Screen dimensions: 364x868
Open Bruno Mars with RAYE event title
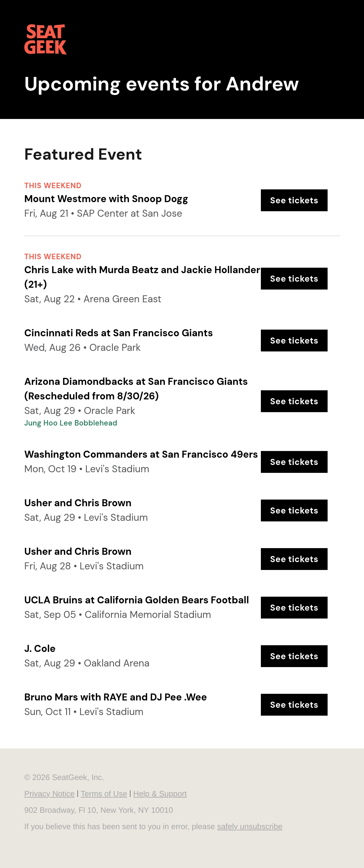[x=116, y=697]
